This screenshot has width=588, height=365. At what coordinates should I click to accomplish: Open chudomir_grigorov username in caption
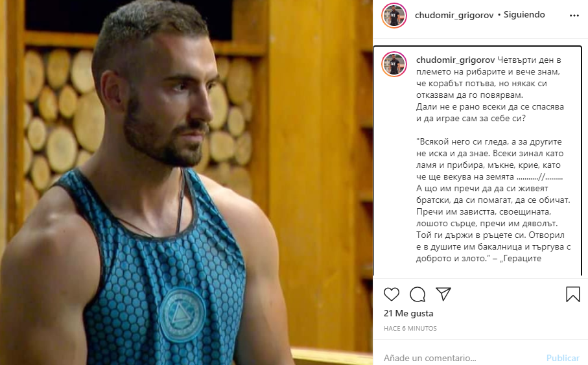coord(455,60)
